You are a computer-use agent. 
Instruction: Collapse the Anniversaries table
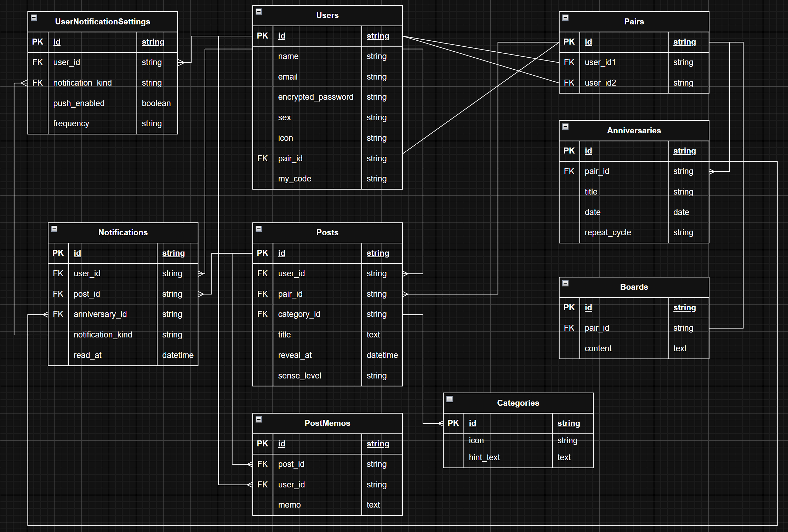(x=565, y=127)
